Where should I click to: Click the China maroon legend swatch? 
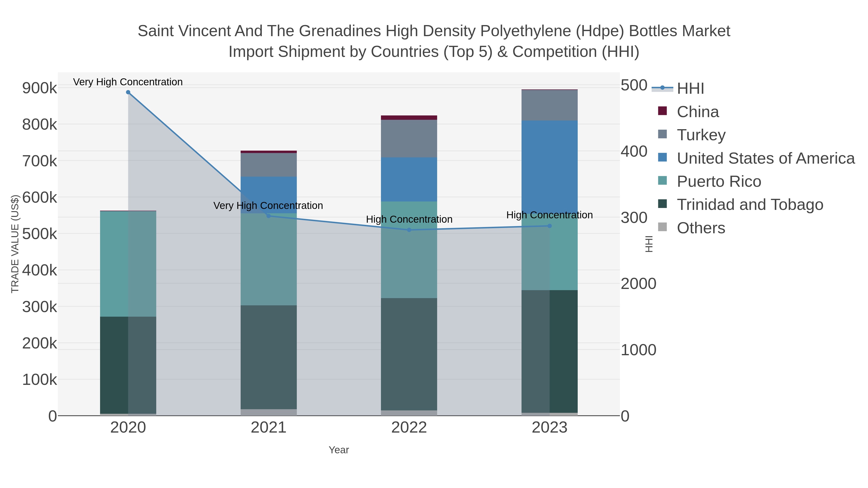pyautogui.click(x=663, y=111)
